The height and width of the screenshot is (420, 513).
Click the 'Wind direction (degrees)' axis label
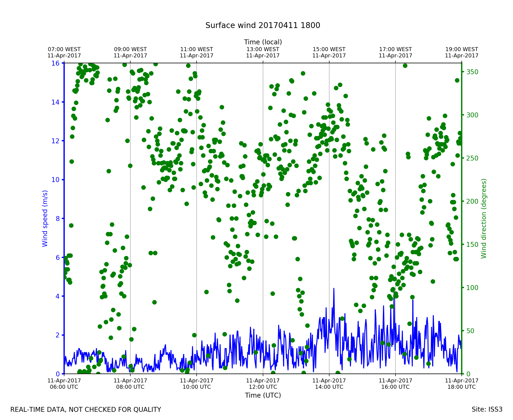(484, 218)
